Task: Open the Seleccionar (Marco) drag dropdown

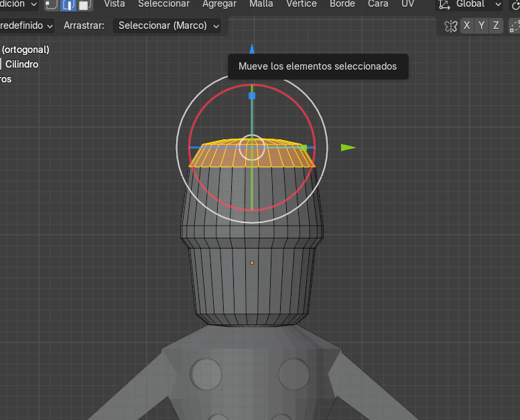Action: [168, 26]
